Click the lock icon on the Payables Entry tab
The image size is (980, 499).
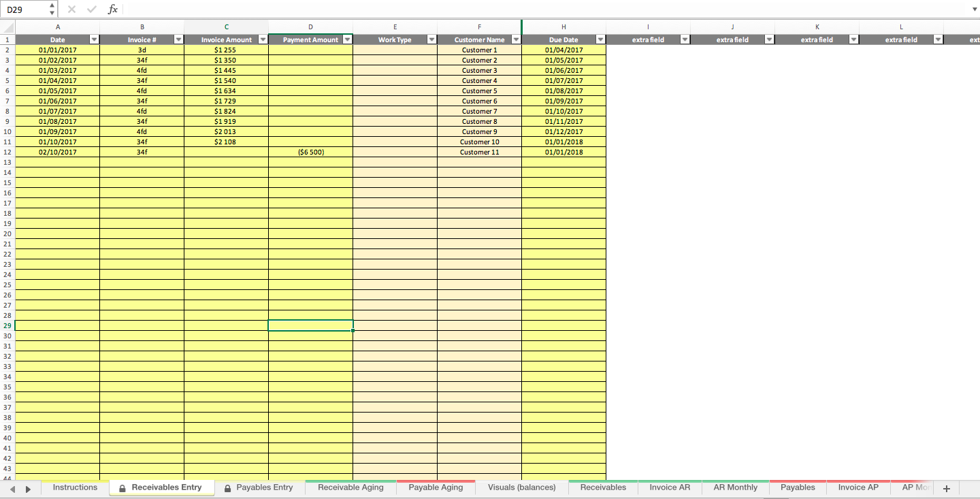(227, 487)
